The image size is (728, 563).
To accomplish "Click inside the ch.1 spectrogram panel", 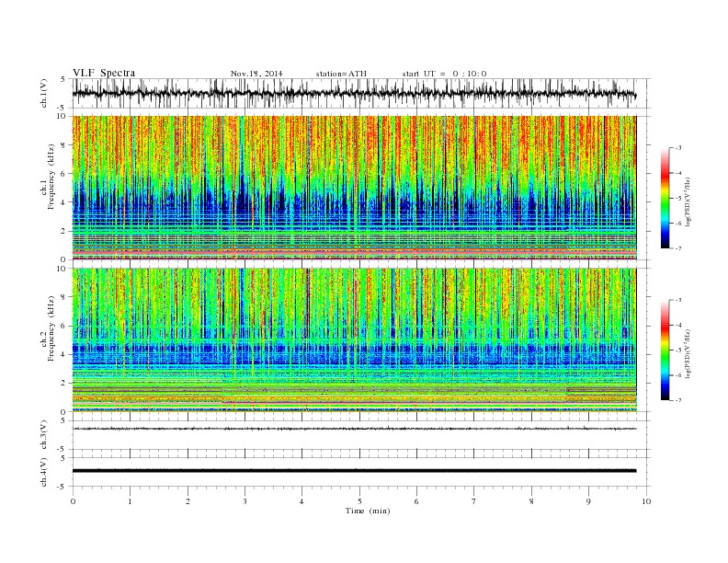I will coord(354,188).
